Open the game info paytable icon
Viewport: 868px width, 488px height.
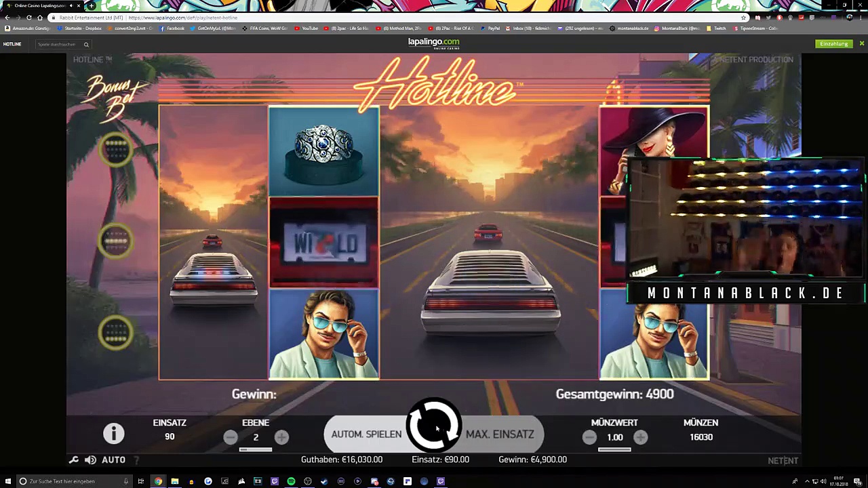tap(113, 433)
